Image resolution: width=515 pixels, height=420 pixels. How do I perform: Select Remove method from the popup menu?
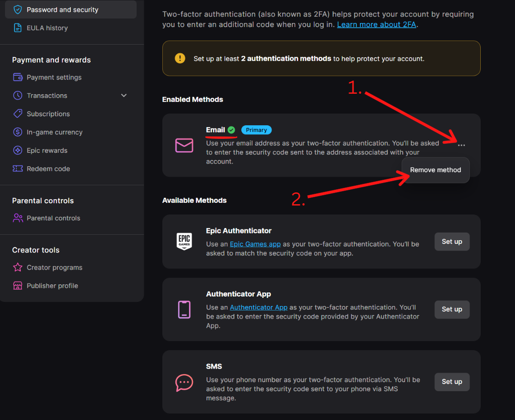[435, 170]
